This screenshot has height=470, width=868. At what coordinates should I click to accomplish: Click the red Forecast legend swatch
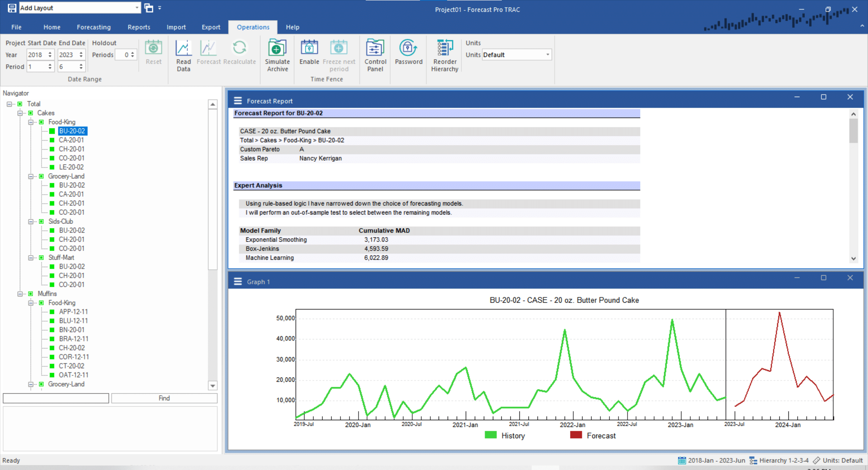(576, 435)
